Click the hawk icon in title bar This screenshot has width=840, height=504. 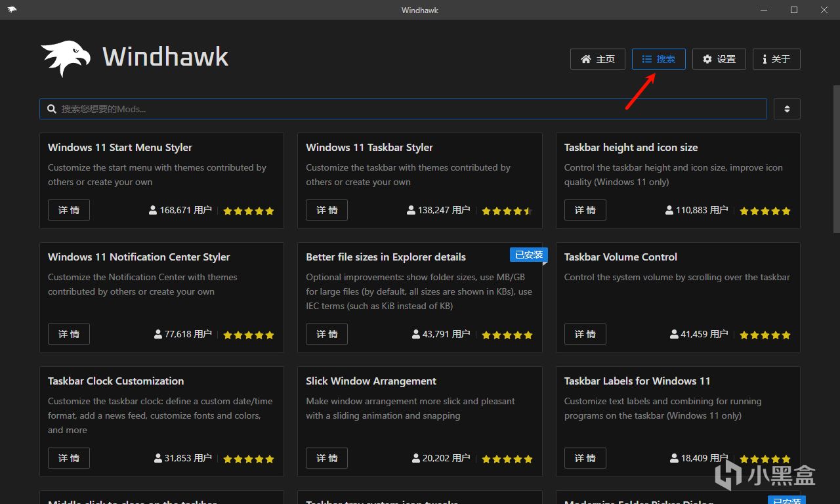[x=12, y=10]
